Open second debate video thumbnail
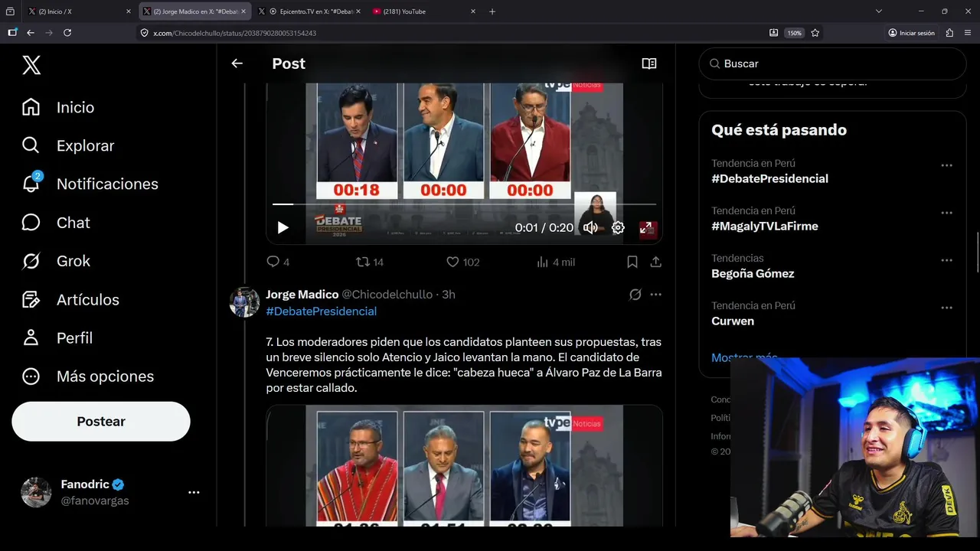 click(464, 465)
